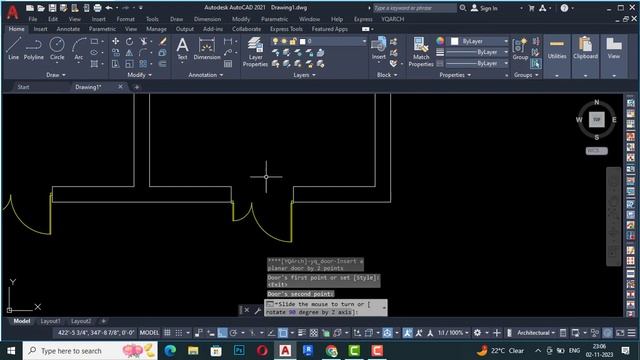Toggle lineweight display in status bar
This screenshot has height=360, width=640.
tap(302, 333)
